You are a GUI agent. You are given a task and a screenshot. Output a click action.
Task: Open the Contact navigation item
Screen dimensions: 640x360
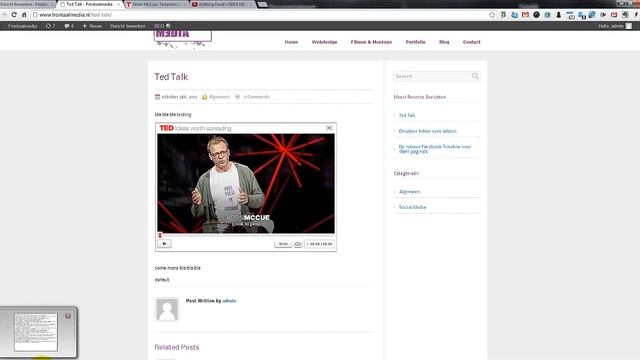tap(471, 42)
